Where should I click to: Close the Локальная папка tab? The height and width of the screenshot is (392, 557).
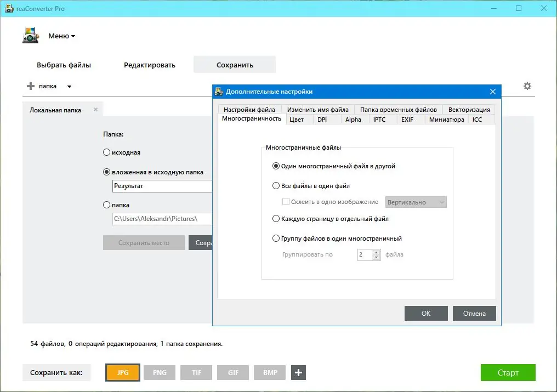pos(95,109)
